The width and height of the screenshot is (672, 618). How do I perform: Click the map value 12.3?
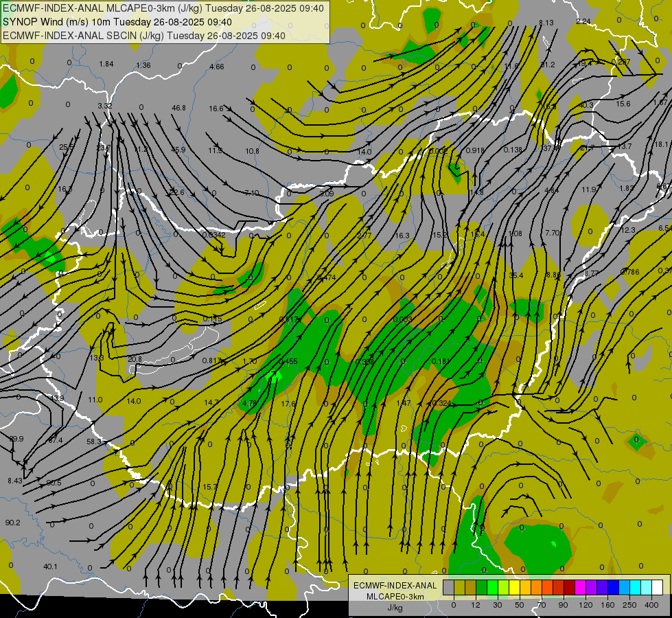coord(628,230)
